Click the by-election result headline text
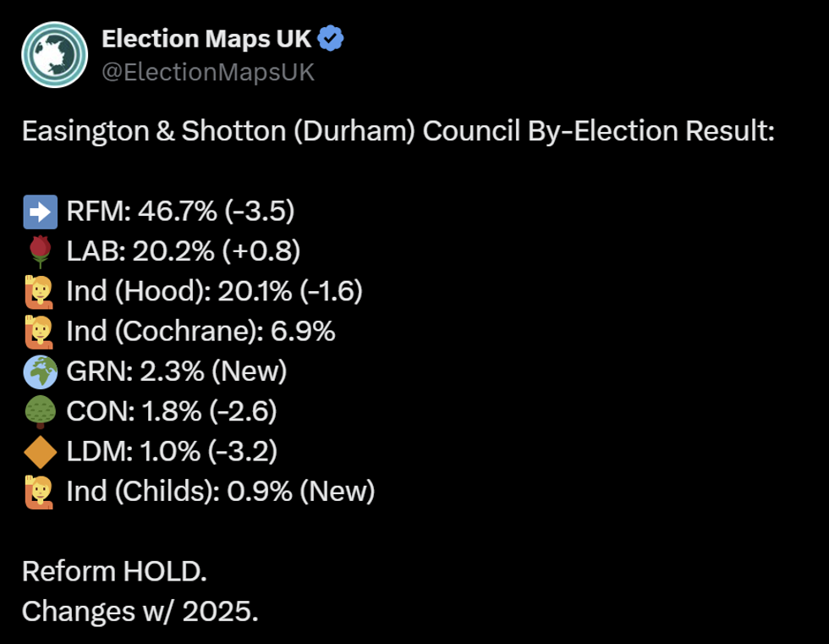The height and width of the screenshot is (644, 829). (398, 131)
